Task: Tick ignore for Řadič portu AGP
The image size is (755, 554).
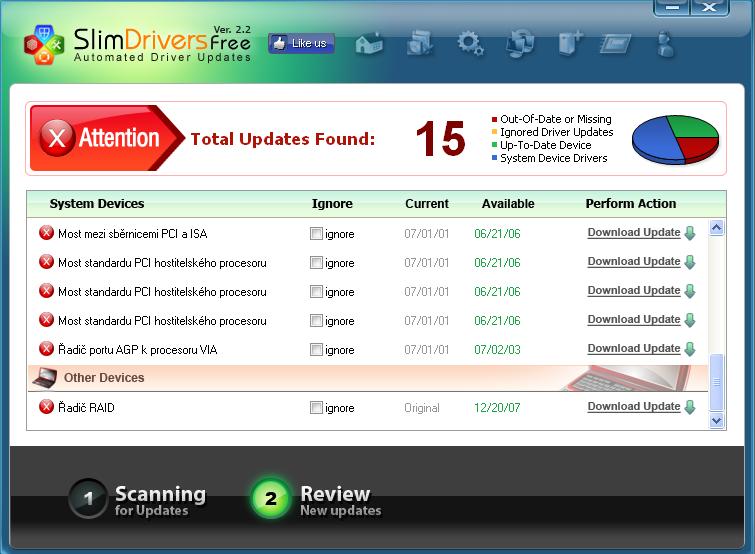Action: 316,349
